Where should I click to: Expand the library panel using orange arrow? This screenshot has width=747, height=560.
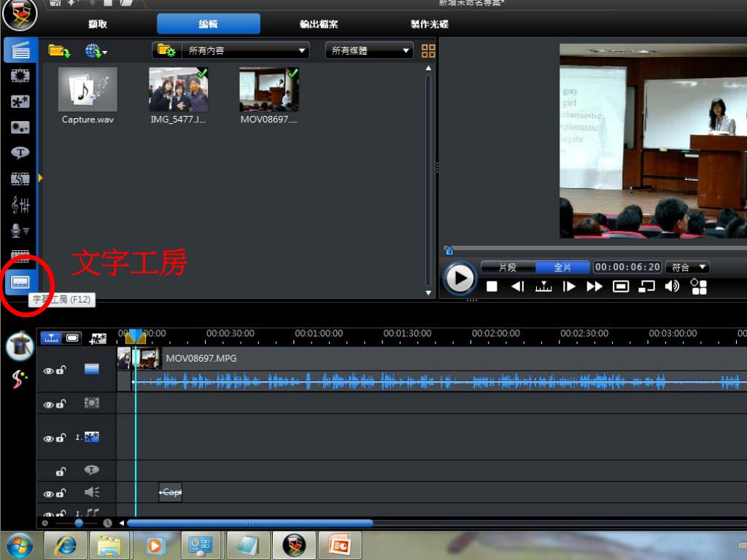pyautogui.click(x=41, y=178)
